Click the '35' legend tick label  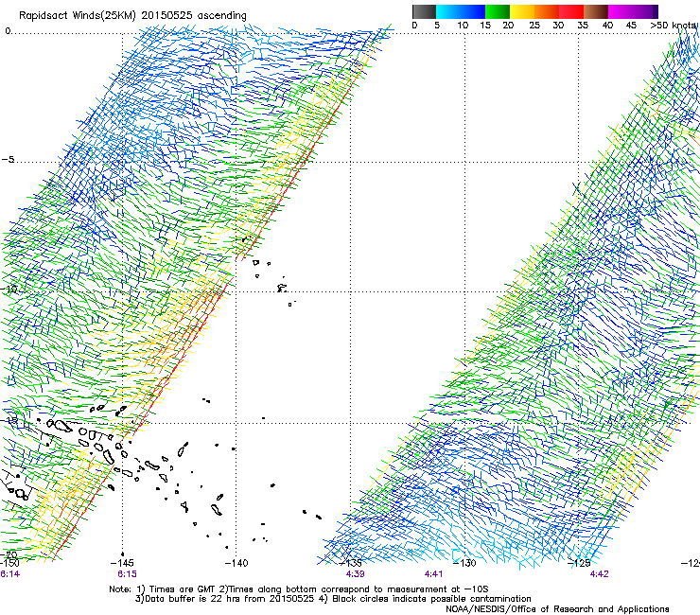[583, 26]
